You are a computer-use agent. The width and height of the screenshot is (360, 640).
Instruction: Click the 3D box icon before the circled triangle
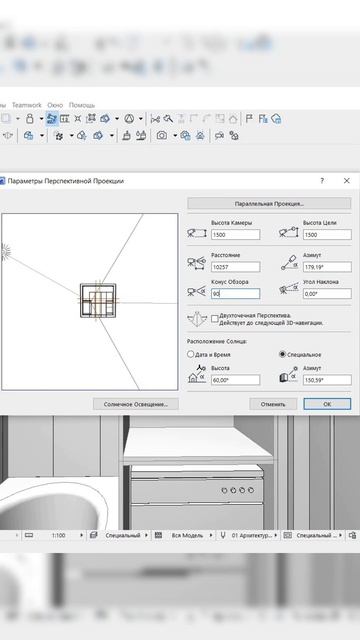click(x=105, y=119)
